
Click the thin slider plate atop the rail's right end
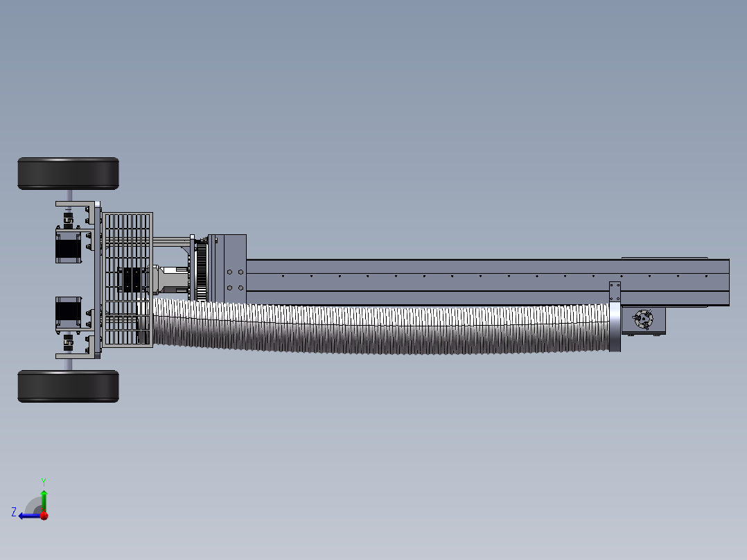click(665, 258)
